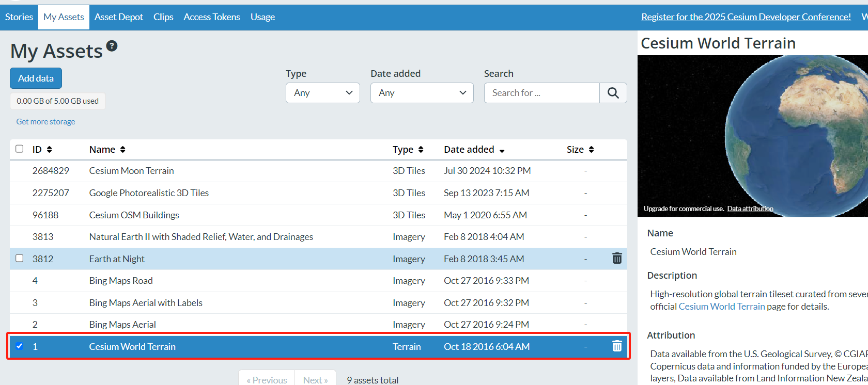868x385 pixels.
Task: Click the globe preview of Cesium World Terrain
Action: (753, 136)
